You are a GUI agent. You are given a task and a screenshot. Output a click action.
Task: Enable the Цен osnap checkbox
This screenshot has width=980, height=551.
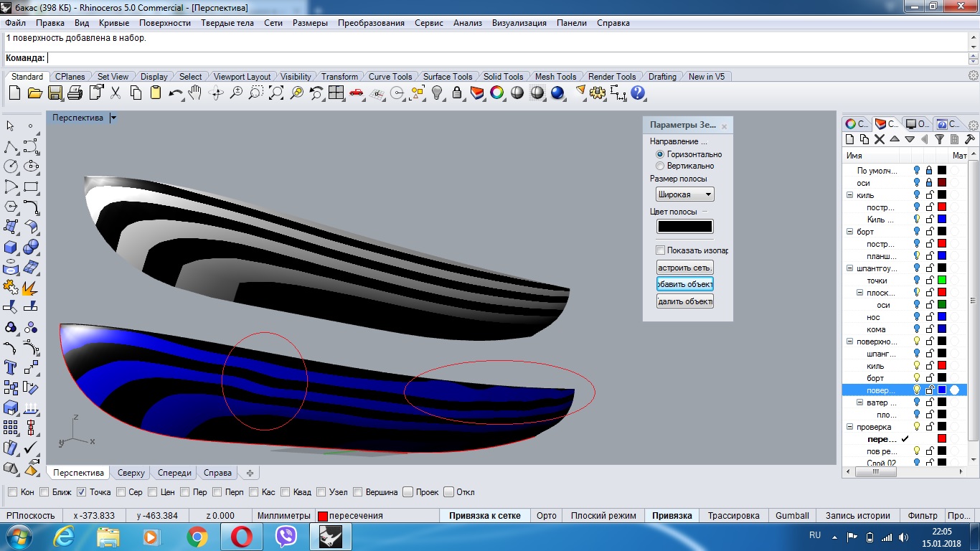click(x=152, y=492)
